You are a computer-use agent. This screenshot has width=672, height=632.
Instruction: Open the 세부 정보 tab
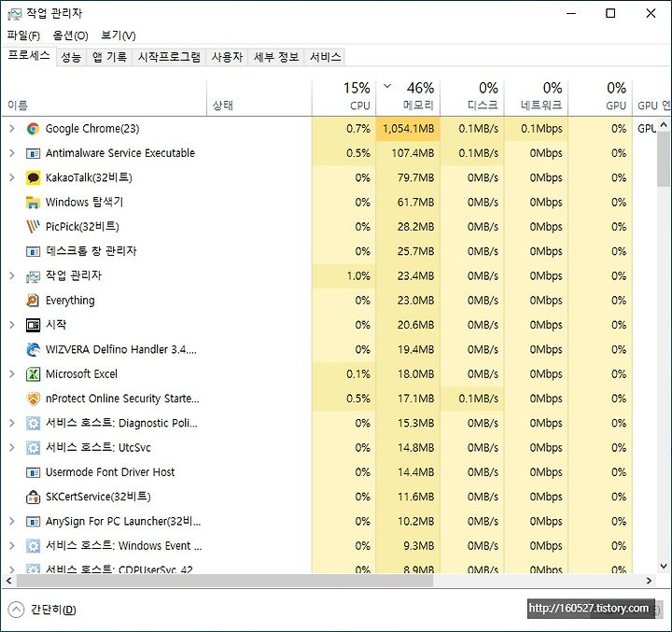(276, 57)
